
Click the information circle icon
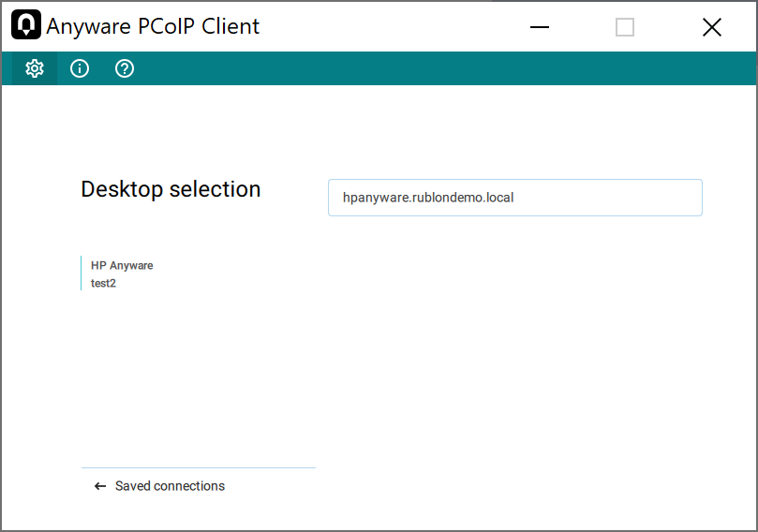80,68
